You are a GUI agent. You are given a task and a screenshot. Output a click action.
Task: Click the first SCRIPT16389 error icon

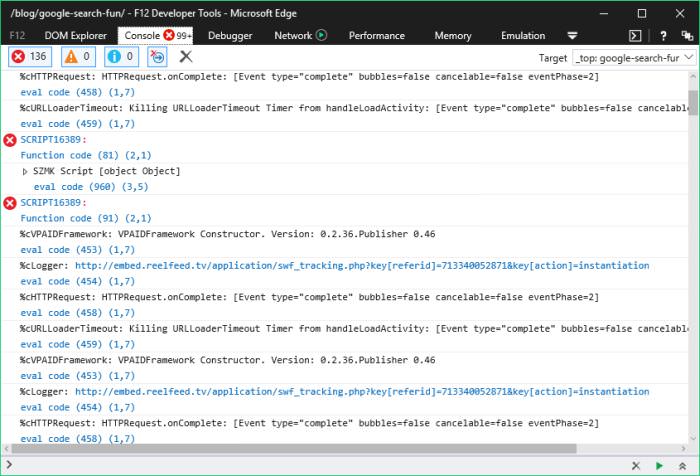point(10,140)
